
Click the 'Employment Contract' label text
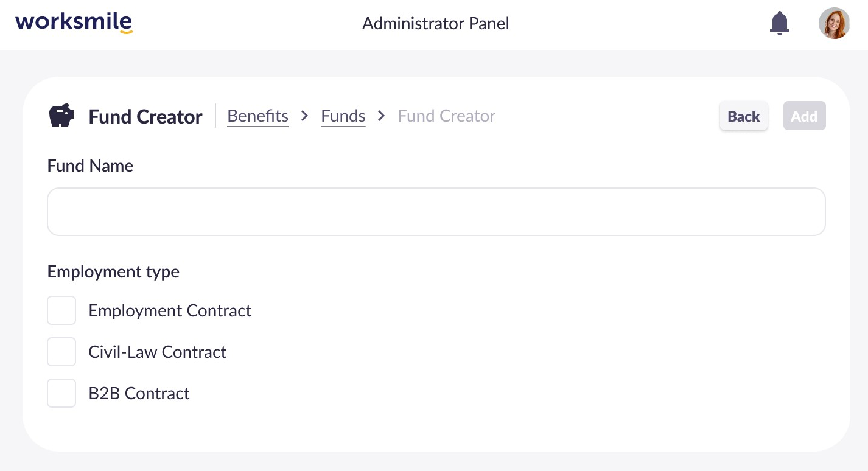(x=170, y=310)
